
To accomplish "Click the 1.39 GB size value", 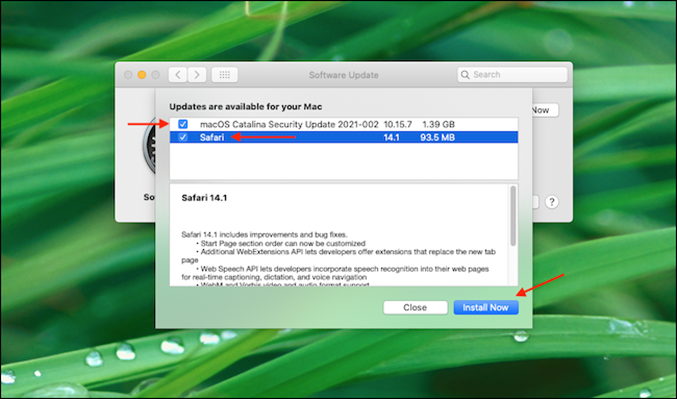I will pyautogui.click(x=438, y=124).
